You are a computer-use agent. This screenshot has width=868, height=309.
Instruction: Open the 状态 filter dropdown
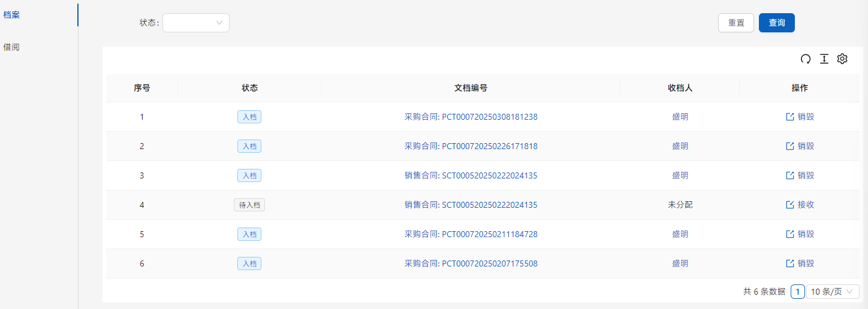196,23
